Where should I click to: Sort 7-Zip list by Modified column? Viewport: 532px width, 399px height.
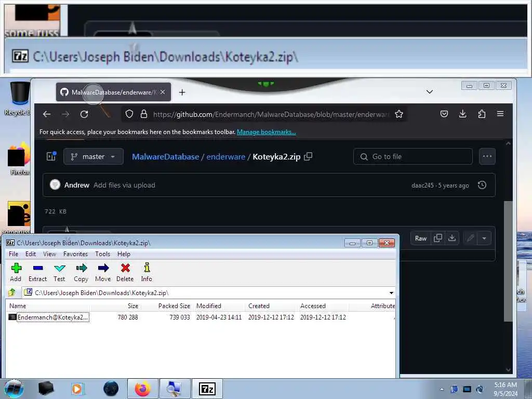220,306
